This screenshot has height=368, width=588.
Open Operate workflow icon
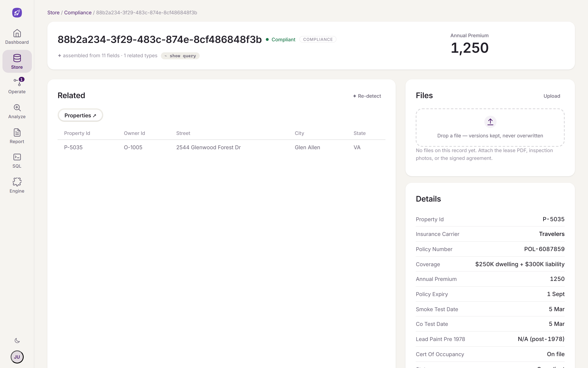pos(17,83)
